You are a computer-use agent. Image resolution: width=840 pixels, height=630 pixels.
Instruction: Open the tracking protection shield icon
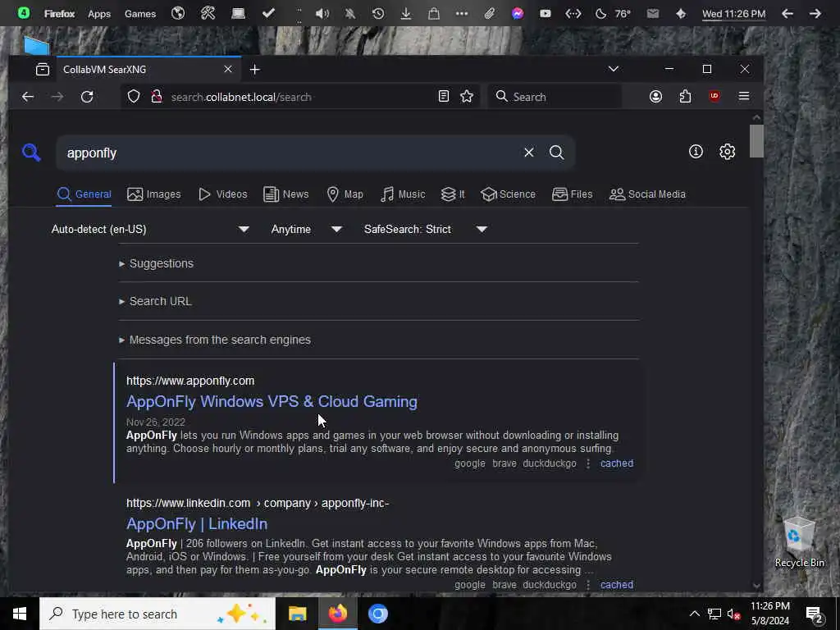(134, 97)
